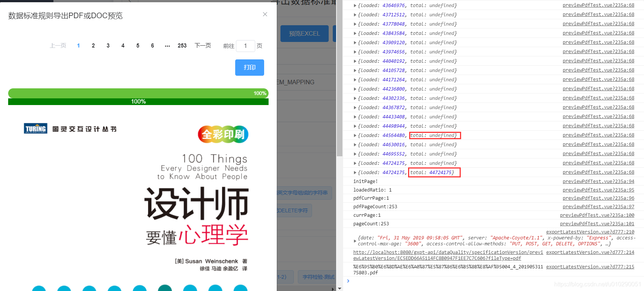Open previewPdfTest.vue:96 source link for pdfCurrPage
This screenshot has height=291, width=644.
pos(598,198)
